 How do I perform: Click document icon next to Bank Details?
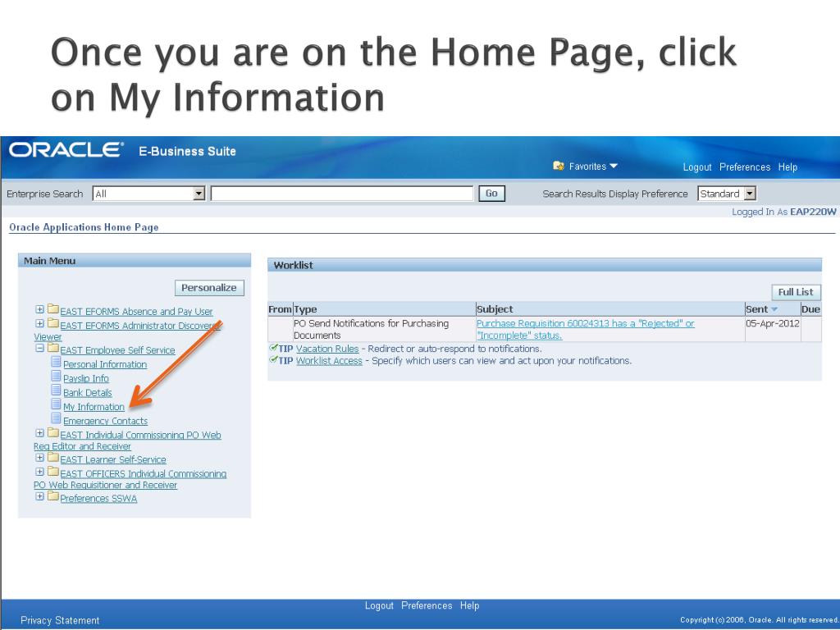tap(56, 390)
